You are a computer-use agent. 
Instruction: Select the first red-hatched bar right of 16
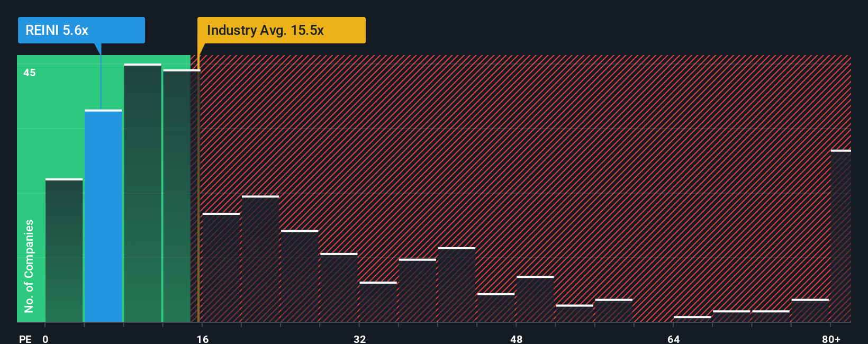click(x=221, y=267)
